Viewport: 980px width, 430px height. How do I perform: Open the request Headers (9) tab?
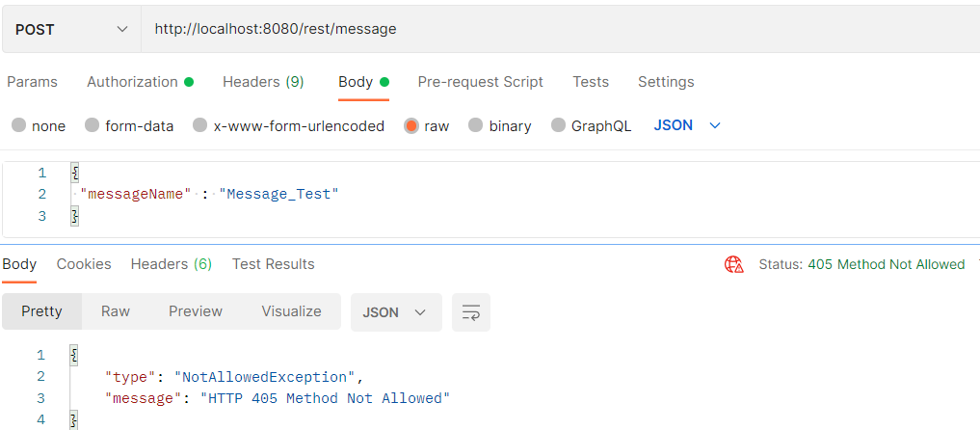263,82
